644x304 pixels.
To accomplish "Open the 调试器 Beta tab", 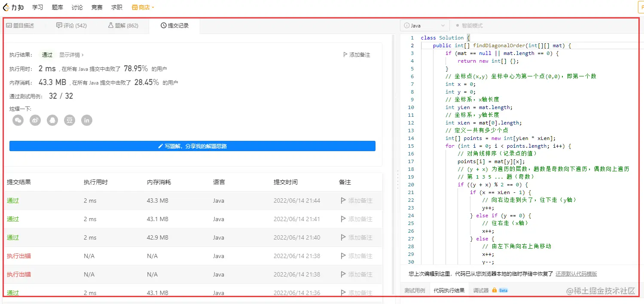I will [490, 290].
